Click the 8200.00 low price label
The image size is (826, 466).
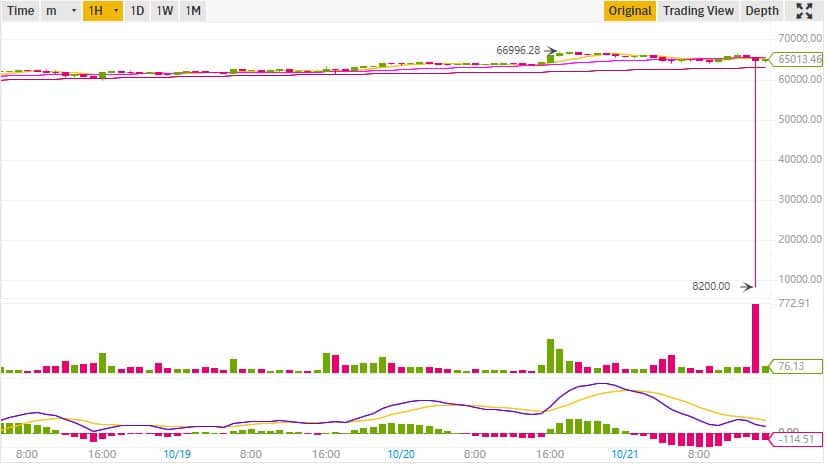click(711, 286)
